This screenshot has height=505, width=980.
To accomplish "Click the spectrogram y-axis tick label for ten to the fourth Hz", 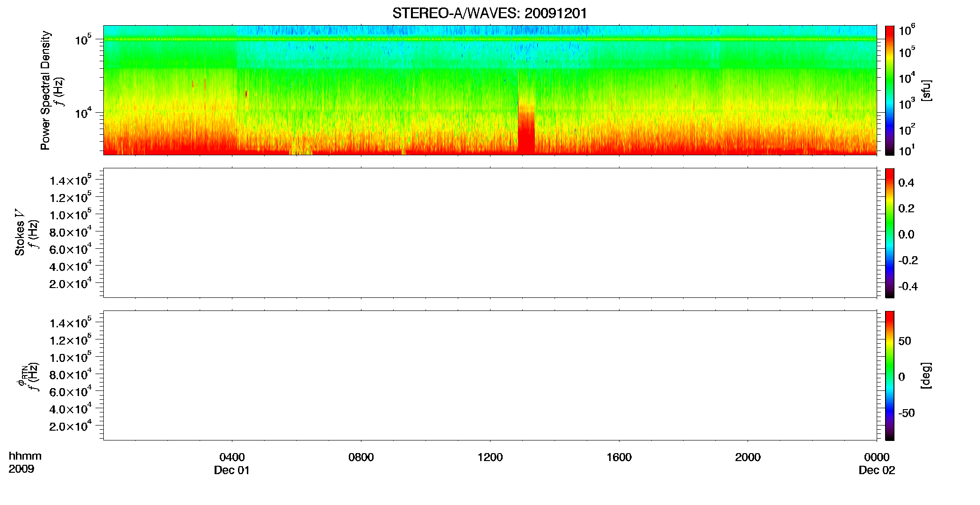I will coord(83,113).
